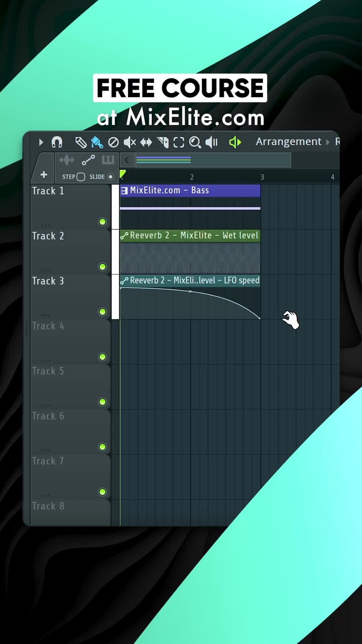Screen dimensions: 362x644
Task: Add a new track with plus button
Action: [44, 175]
